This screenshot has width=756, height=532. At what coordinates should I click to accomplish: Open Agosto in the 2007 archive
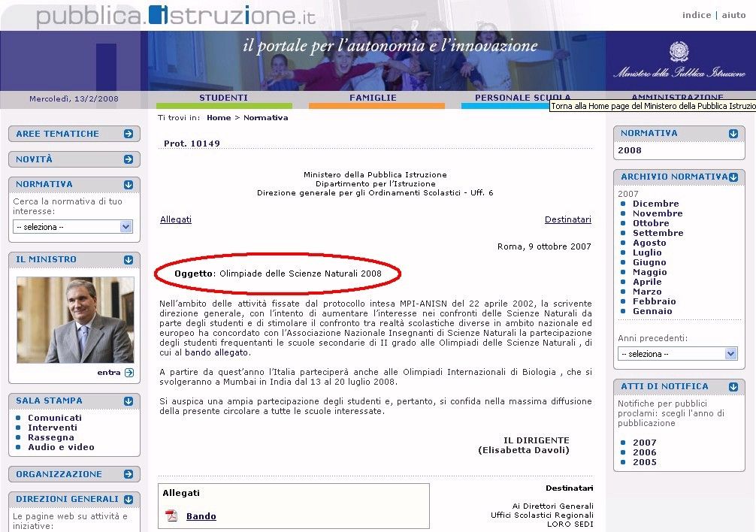[x=649, y=243]
